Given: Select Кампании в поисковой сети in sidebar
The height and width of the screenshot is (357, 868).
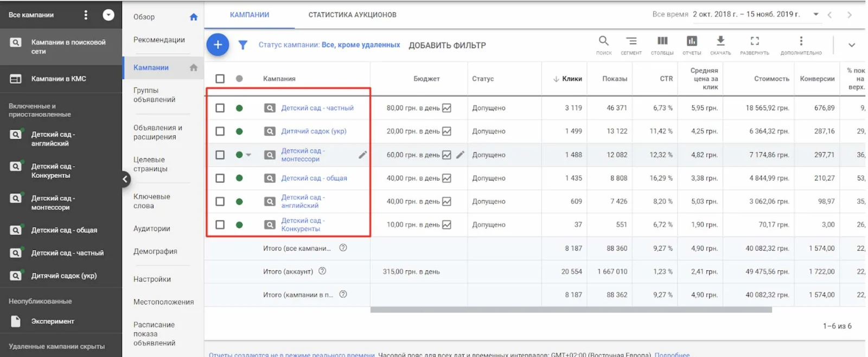Looking at the screenshot, I should (x=61, y=47).
